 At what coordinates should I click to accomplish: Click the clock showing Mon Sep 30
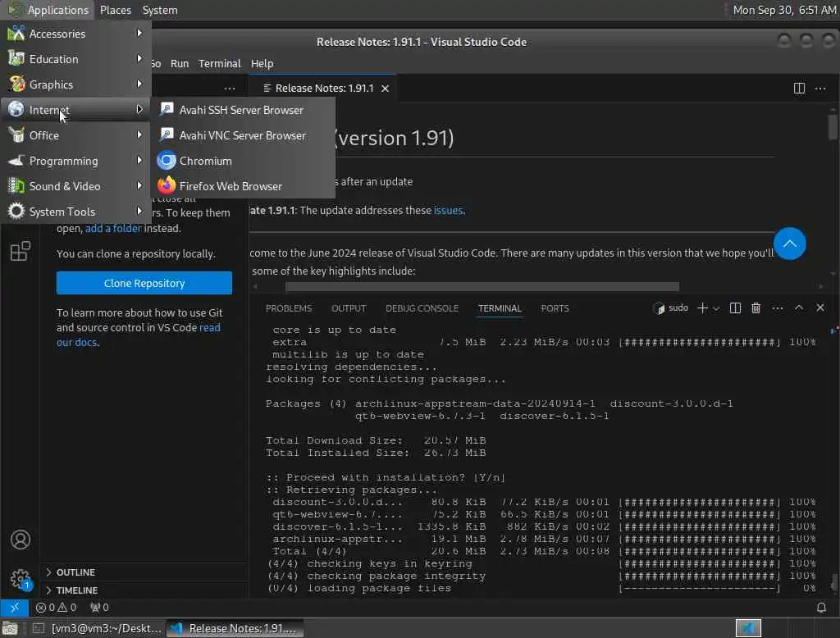click(x=783, y=10)
